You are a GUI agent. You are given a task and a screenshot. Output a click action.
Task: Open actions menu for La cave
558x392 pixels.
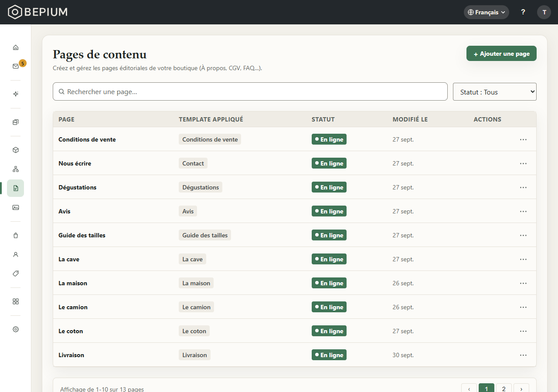point(523,259)
